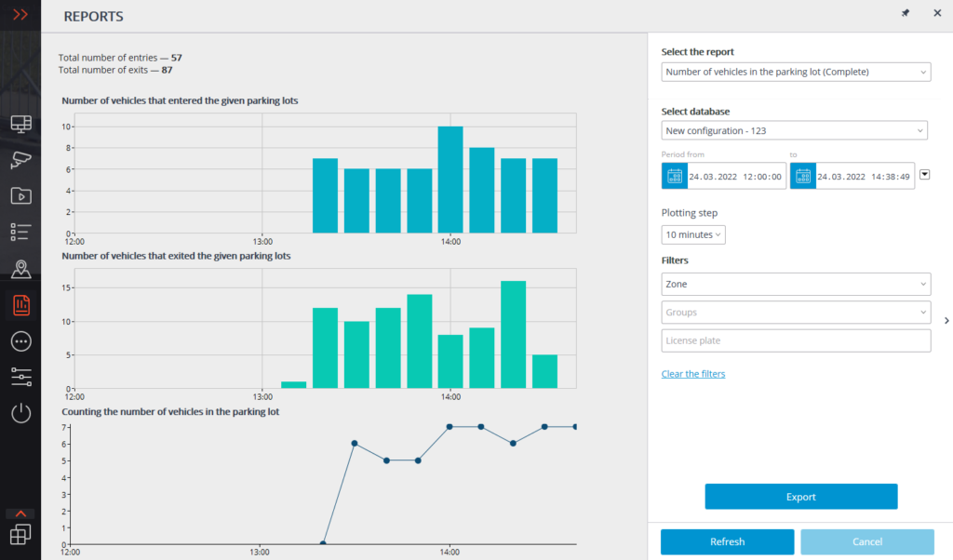Open the 'Select the report' dropdown
The image size is (953, 560).
pyautogui.click(x=796, y=72)
